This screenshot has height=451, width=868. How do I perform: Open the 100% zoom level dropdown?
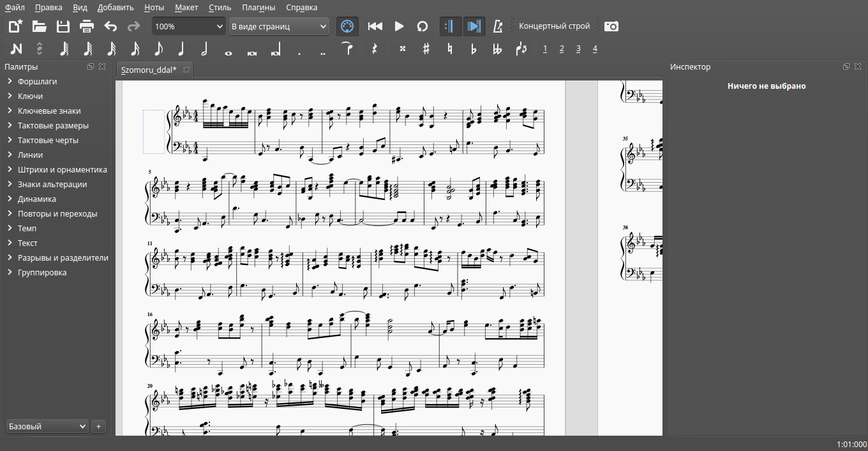(x=188, y=26)
